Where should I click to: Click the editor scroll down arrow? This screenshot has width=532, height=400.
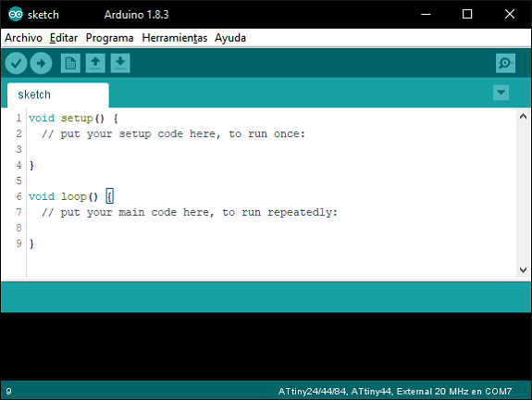[523, 270]
